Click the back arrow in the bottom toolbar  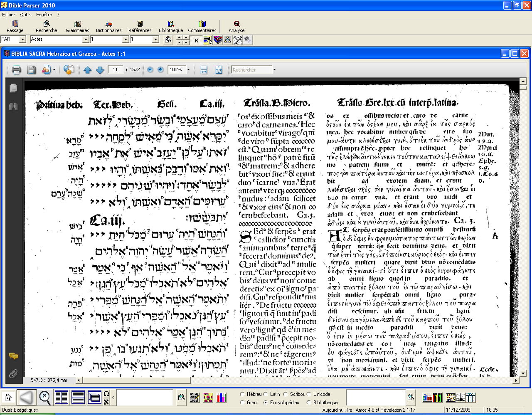click(x=26, y=398)
